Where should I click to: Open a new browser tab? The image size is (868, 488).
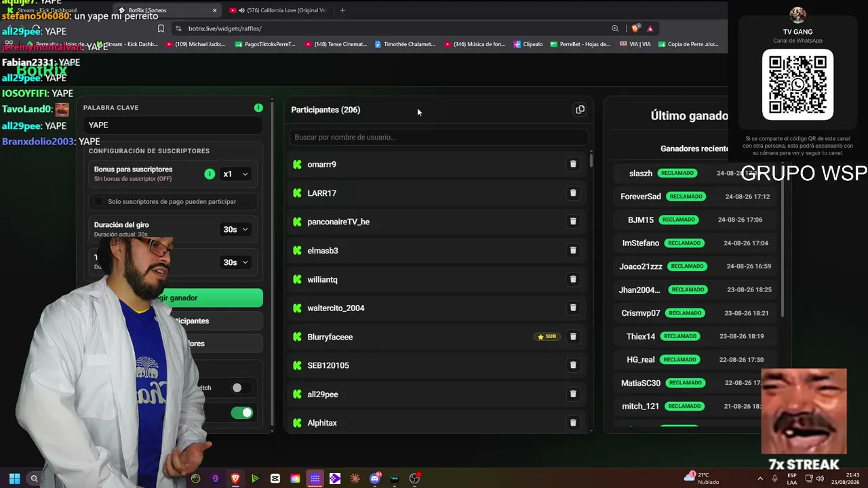(342, 10)
